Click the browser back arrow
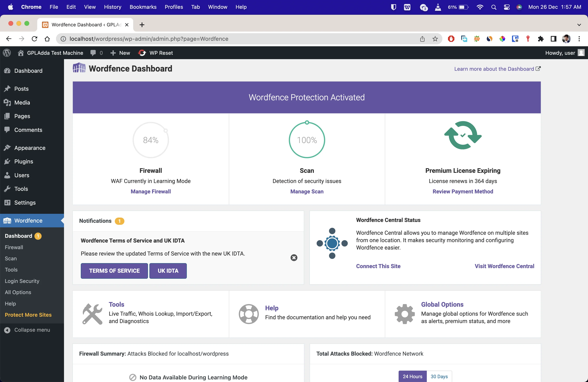This screenshot has height=382, width=588. point(9,39)
